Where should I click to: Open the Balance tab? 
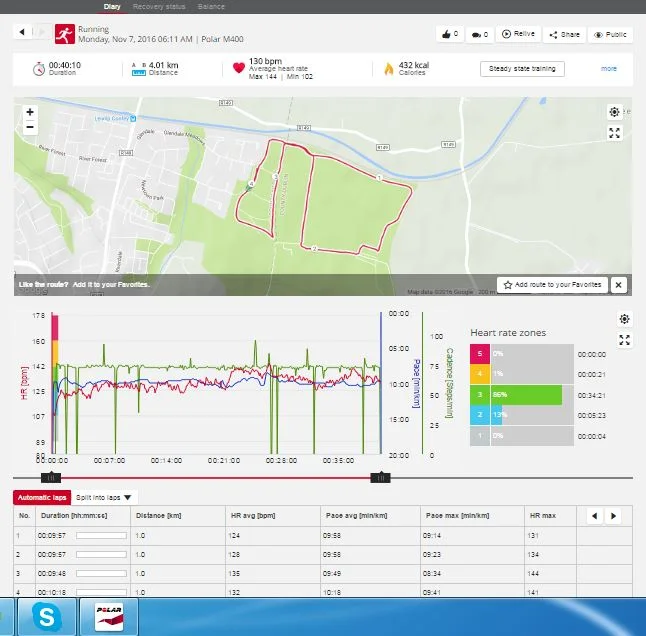click(x=211, y=7)
